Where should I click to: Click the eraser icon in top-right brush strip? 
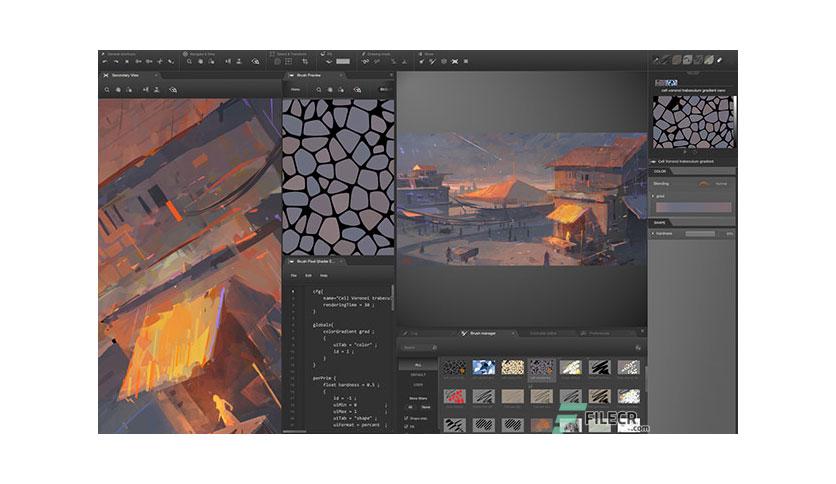pyautogui.click(x=719, y=60)
